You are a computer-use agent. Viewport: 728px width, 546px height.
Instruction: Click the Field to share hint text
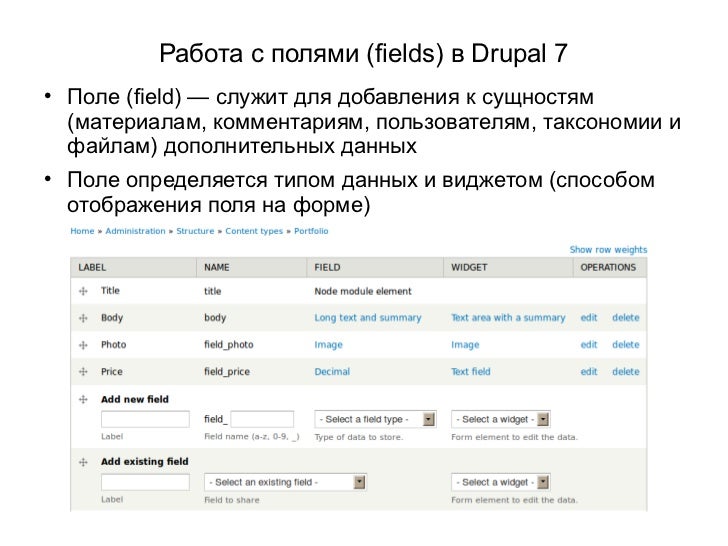point(232,500)
